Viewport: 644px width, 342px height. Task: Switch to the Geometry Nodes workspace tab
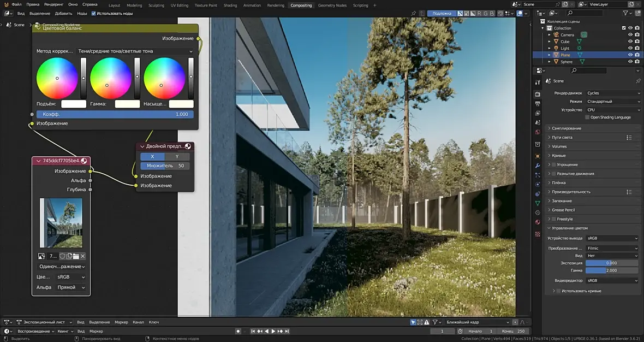[x=332, y=5]
